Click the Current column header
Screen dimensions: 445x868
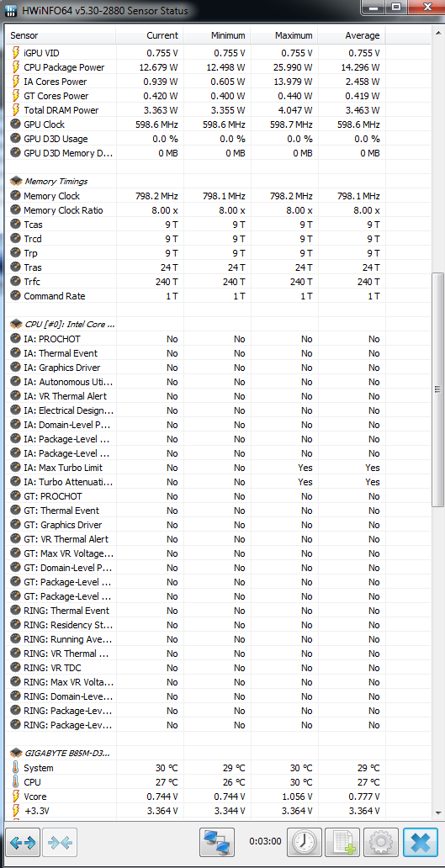click(x=150, y=35)
